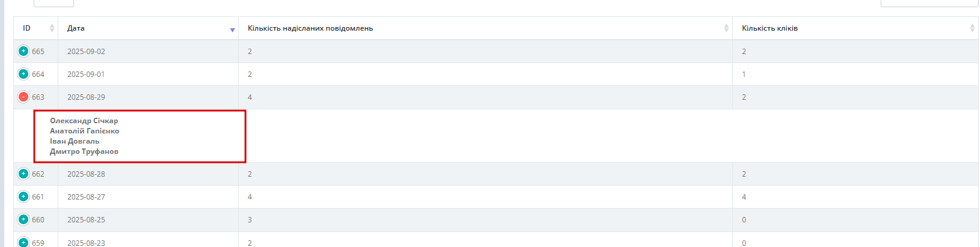Click the date 2025-08-29 cell

click(86, 97)
